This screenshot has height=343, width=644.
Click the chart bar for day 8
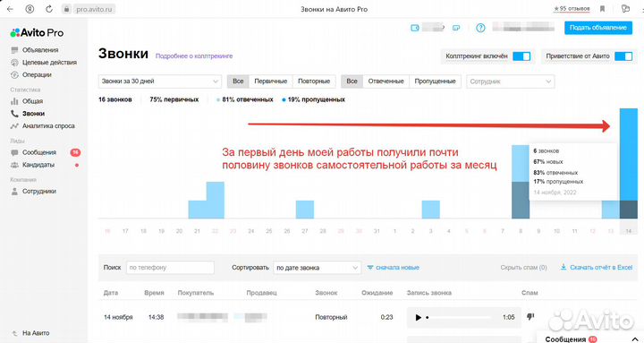click(521, 182)
